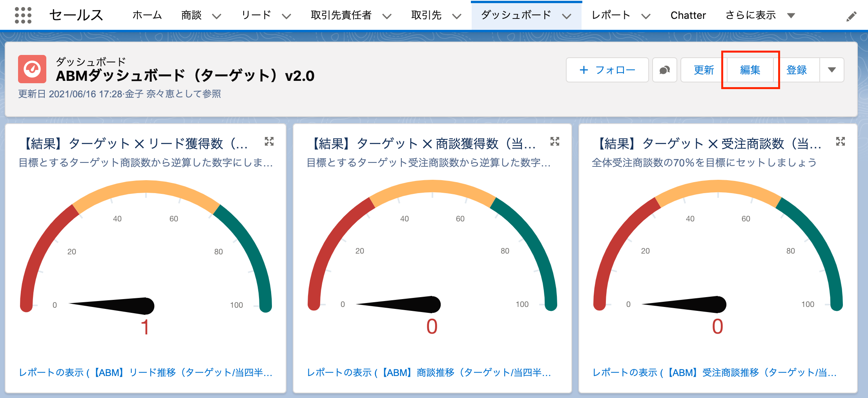Image resolution: width=868 pixels, height=398 pixels.
Task: Follow this dashboard
Action: click(607, 70)
